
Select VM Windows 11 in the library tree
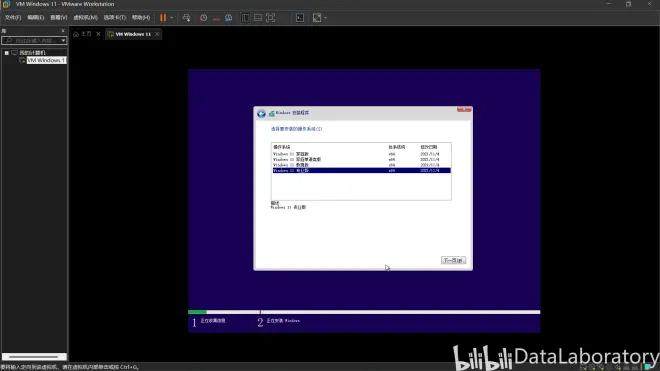[x=46, y=61]
